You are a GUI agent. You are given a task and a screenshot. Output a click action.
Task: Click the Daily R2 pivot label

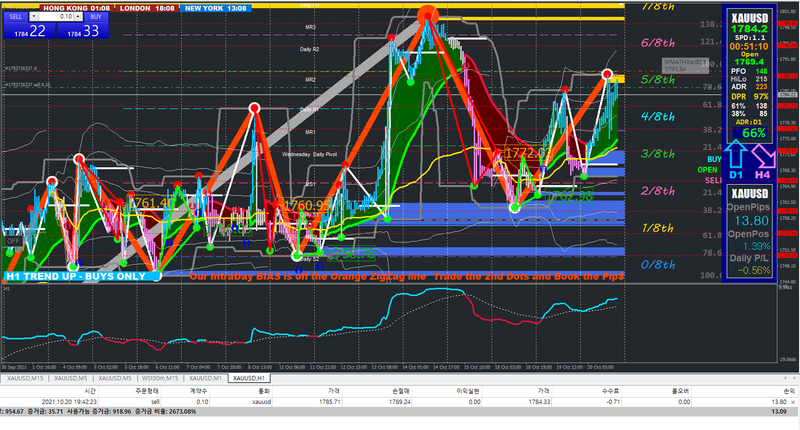coord(309,49)
